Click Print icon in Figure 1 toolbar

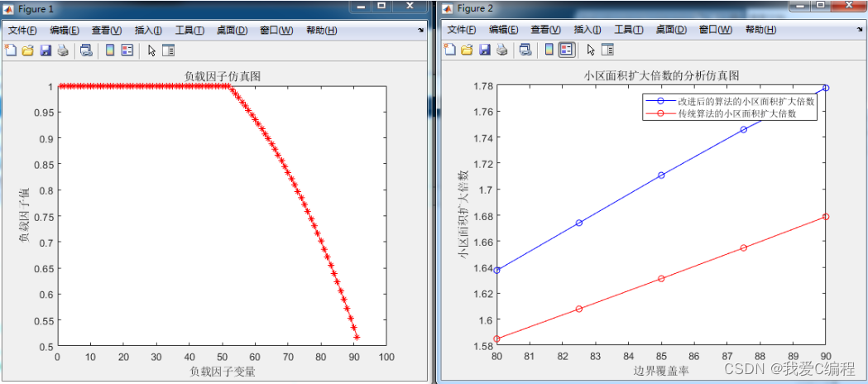click(x=63, y=50)
